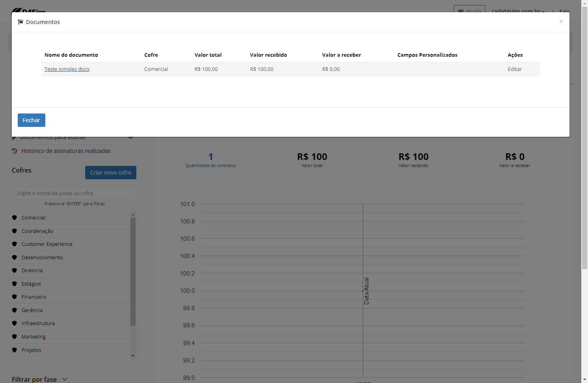The height and width of the screenshot is (383, 588).
Task: Expand the Filtrar por fase section
Action: (39, 379)
